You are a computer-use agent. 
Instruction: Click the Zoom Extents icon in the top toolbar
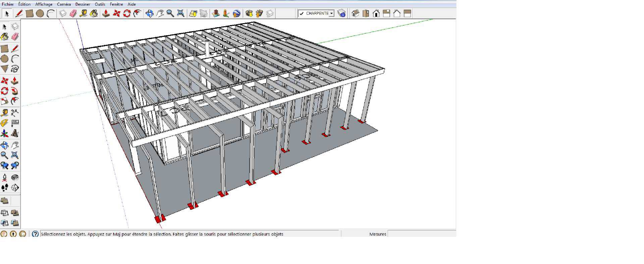click(180, 13)
